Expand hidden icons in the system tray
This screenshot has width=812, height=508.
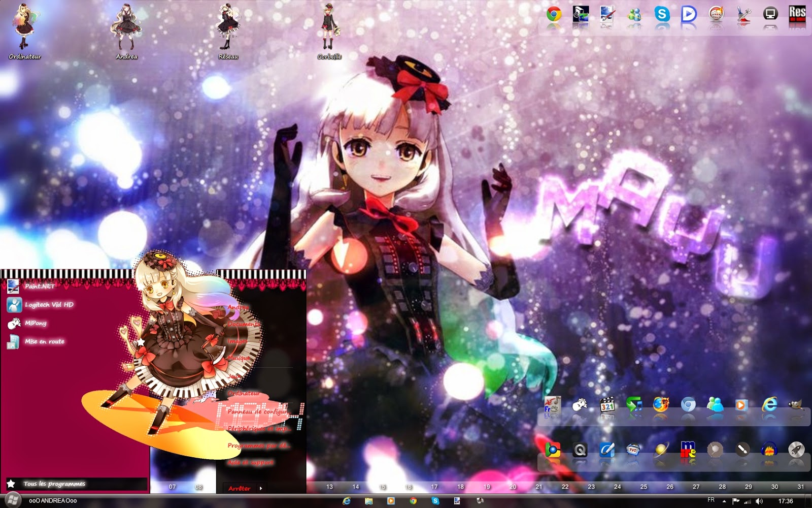point(724,501)
